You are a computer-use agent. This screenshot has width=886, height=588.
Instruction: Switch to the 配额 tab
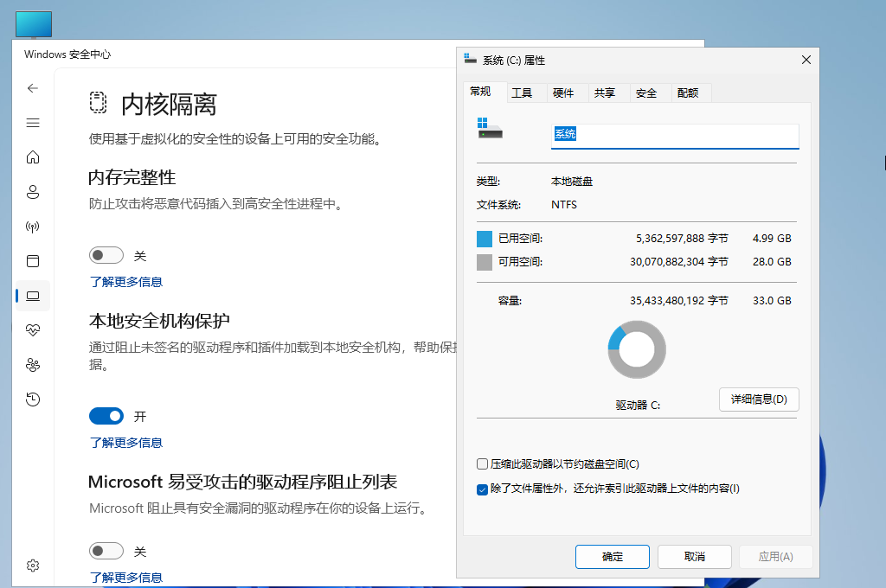tap(688, 93)
